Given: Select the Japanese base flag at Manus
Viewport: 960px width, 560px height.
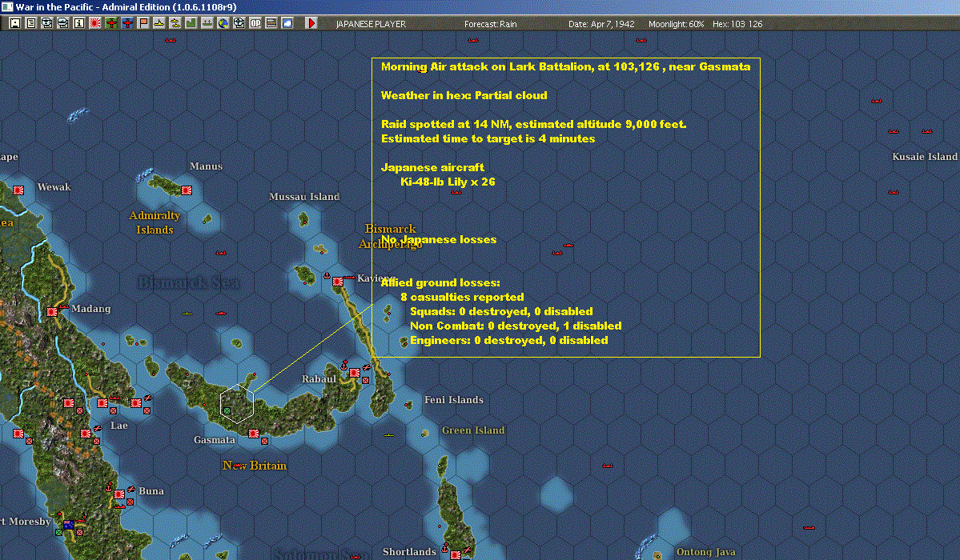Looking at the screenshot, I should (186, 190).
